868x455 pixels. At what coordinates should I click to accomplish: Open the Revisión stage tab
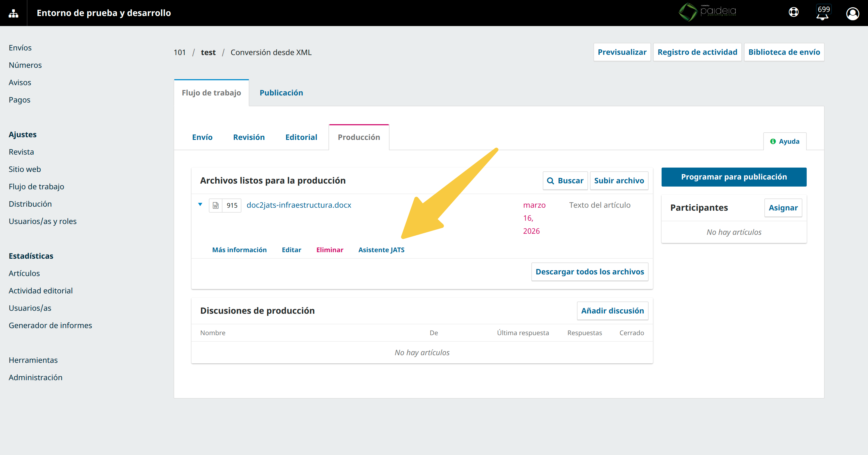249,137
